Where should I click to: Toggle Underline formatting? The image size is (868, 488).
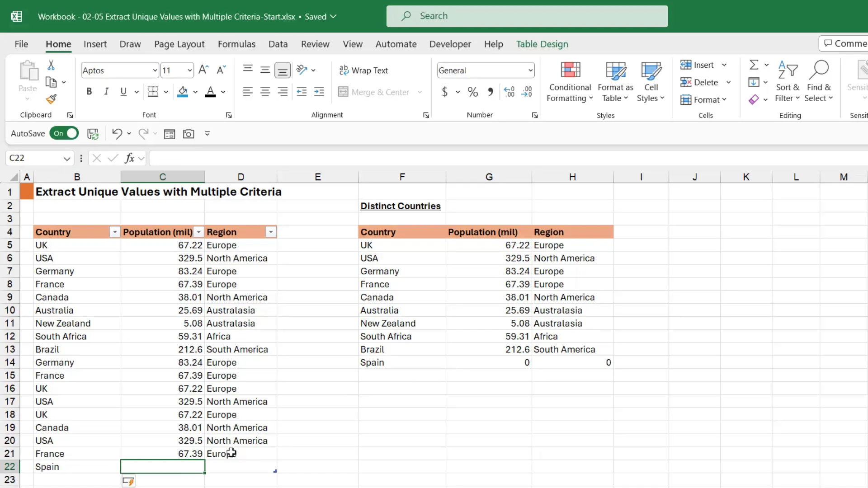point(123,92)
